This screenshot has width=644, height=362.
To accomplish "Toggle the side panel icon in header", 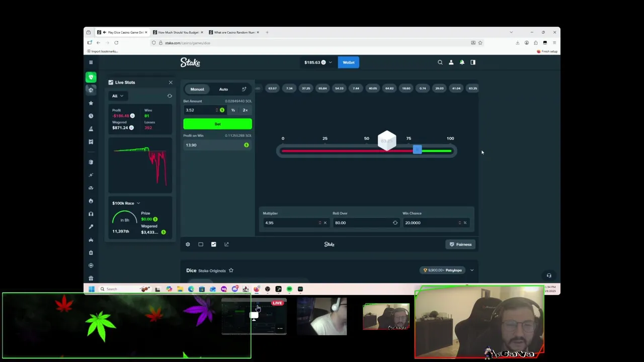I will [x=473, y=62].
